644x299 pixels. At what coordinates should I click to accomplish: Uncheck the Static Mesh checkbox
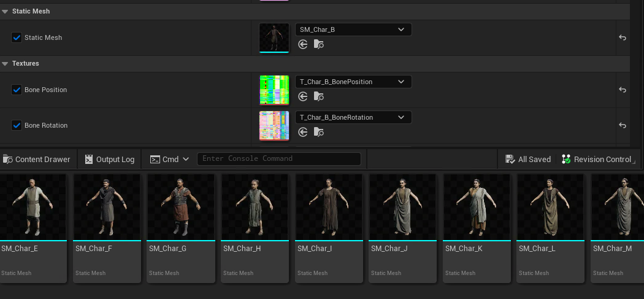point(17,37)
